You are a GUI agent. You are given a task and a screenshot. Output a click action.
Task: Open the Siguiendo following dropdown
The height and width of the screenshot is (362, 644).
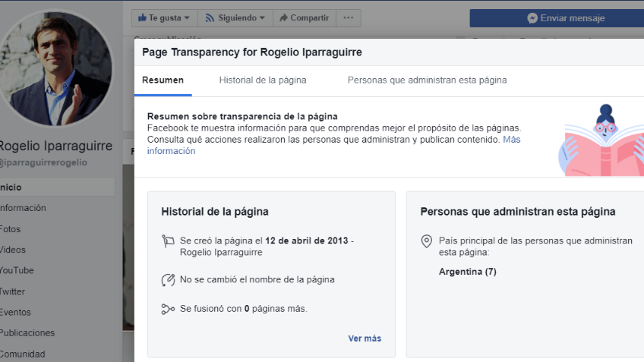[x=235, y=18]
